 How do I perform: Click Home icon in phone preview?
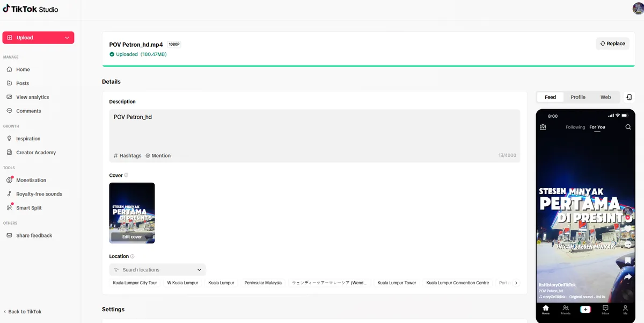[x=546, y=310]
